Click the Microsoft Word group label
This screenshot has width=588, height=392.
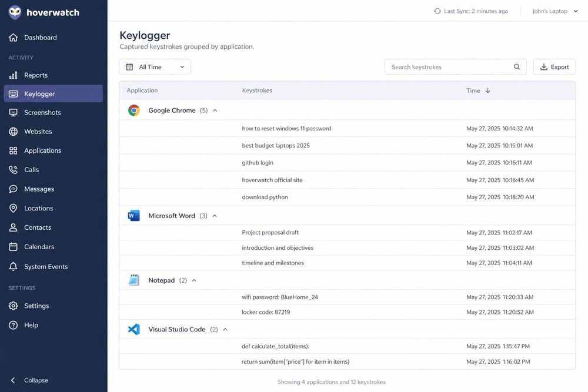(172, 216)
